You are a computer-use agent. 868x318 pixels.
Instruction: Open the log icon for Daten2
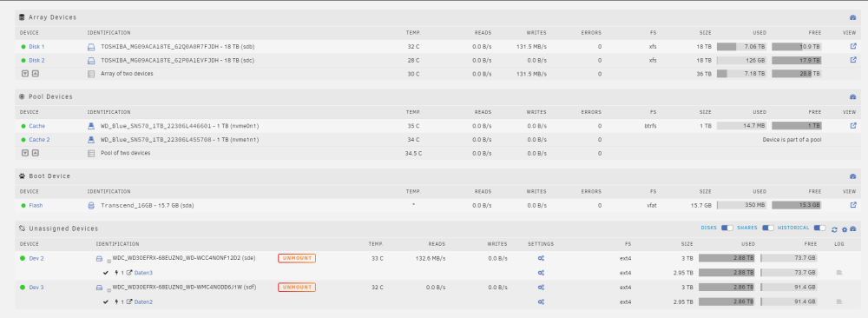pyautogui.click(x=839, y=302)
